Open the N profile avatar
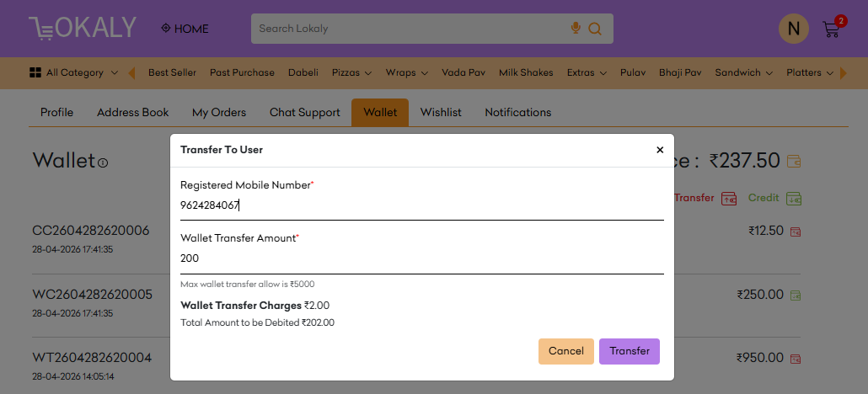The height and width of the screenshot is (394, 868). [793, 29]
